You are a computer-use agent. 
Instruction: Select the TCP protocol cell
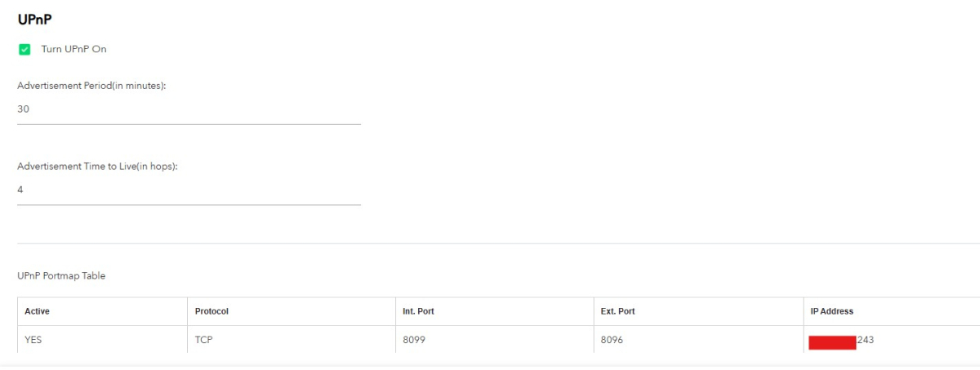204,340
